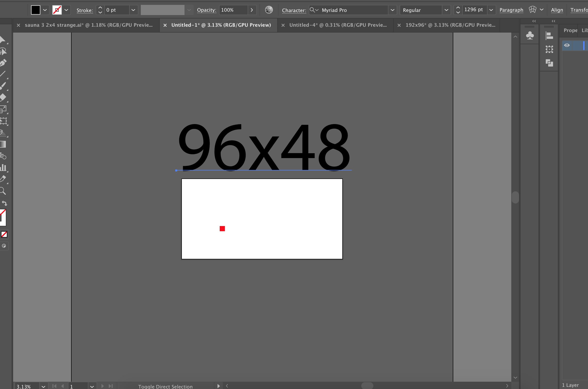This screenshot has width=588, height=389.
Task: Click the black fill color swatch
Action: point(36,10)
